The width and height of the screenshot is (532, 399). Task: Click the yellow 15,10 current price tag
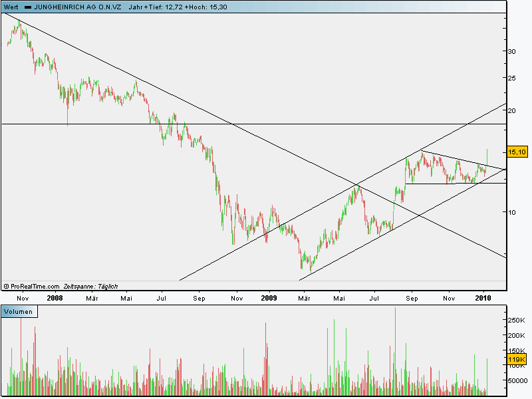(x=517, y=152)
